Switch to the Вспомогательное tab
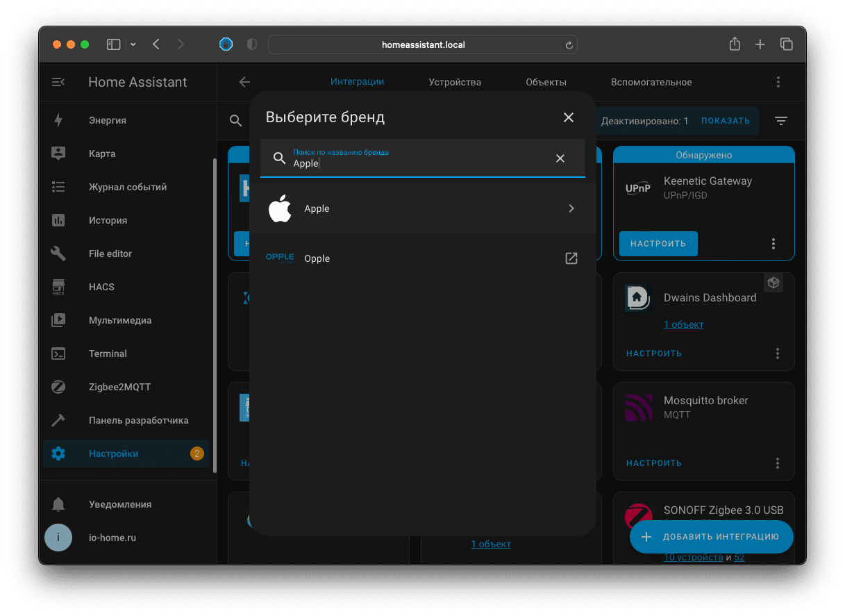845x616 pixels. 651,82
